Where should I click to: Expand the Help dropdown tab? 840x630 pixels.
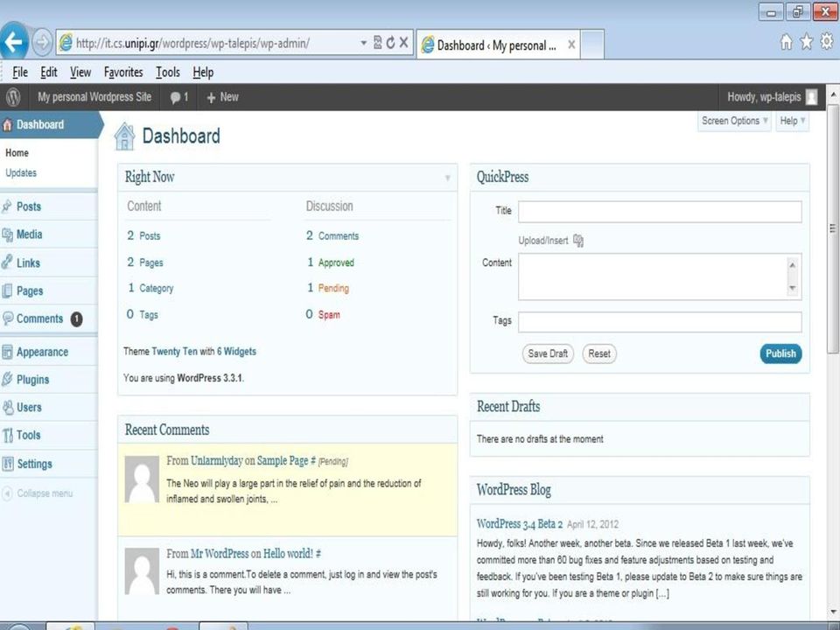click(x=793, y=121)
